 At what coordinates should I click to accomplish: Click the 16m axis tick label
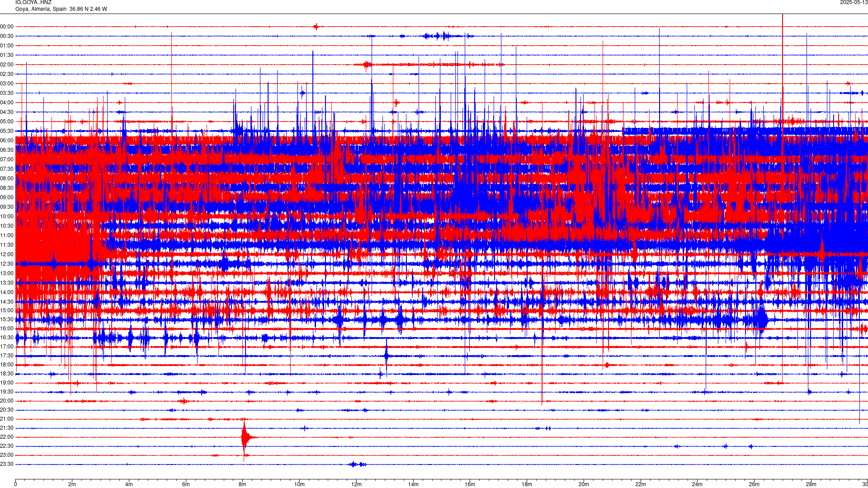click(470, 484)
